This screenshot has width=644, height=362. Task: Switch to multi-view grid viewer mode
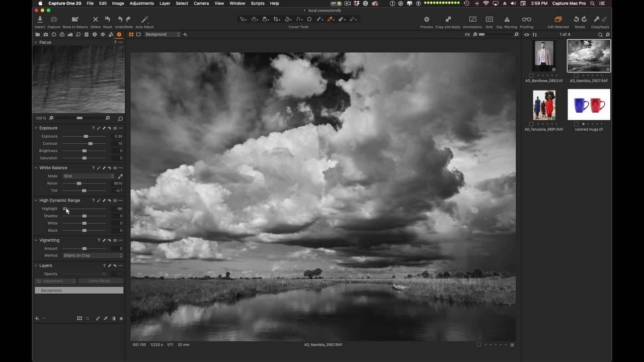[x=131, y=35]
